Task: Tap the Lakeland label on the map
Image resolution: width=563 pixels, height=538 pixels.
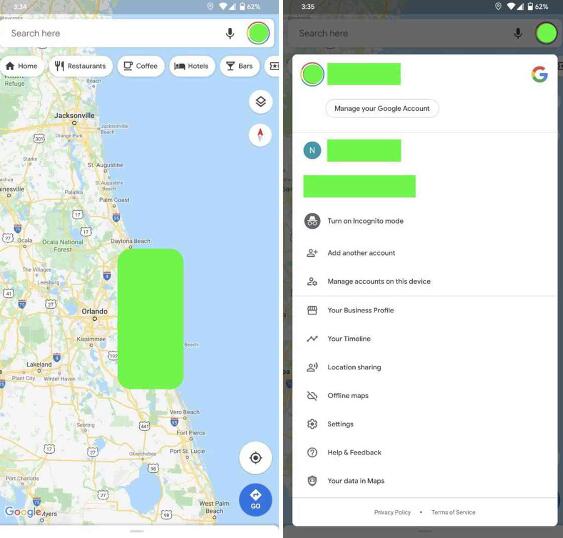Action: click(39, 364)
